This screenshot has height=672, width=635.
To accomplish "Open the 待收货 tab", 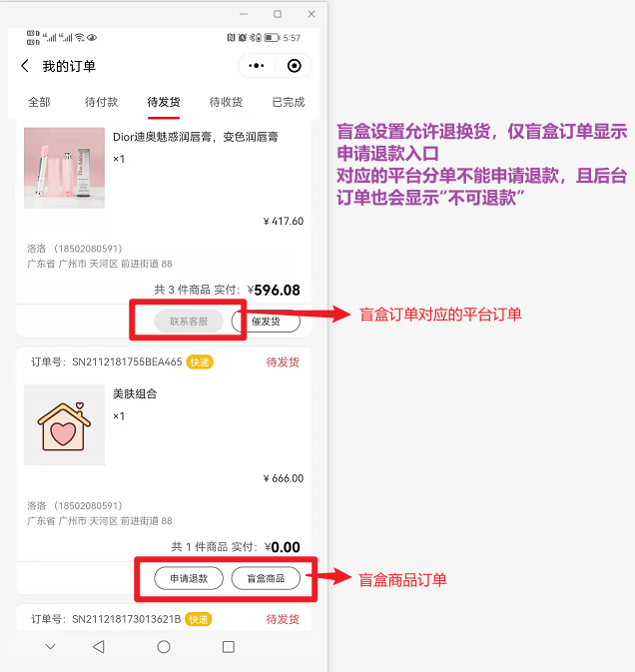I will pyautogui.click(x=226, y=102).
